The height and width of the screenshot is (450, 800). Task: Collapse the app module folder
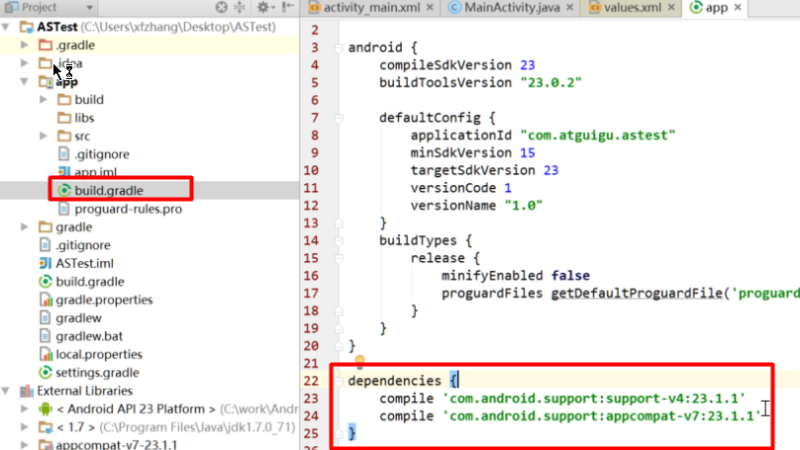coord(24,81)
